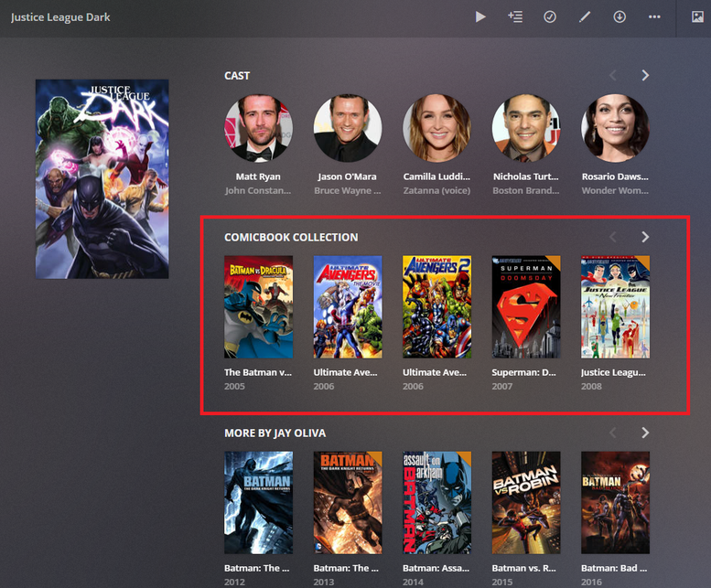Click 'Boston Brand...' role text

tap(526, 191)
